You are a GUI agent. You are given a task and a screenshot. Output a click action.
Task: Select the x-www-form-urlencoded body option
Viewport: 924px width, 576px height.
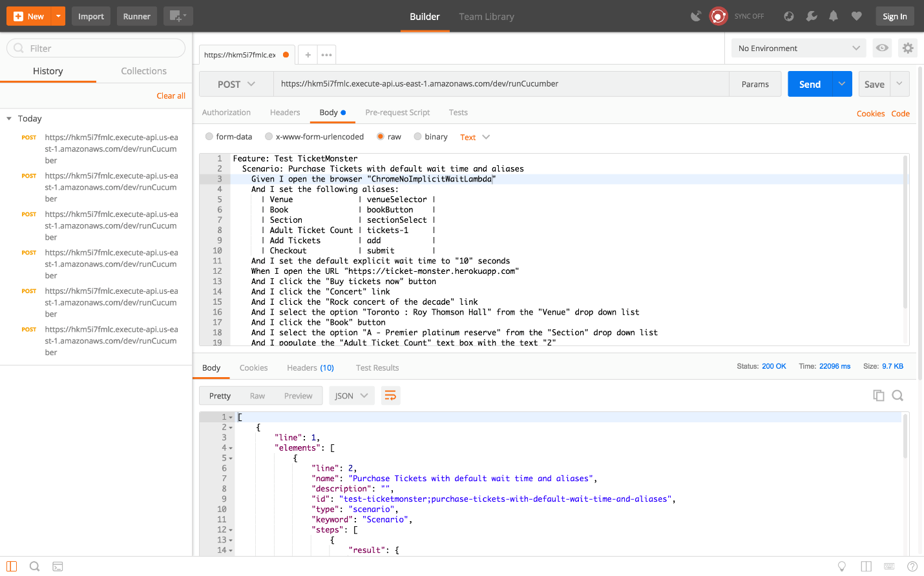[x=269, y=137]
